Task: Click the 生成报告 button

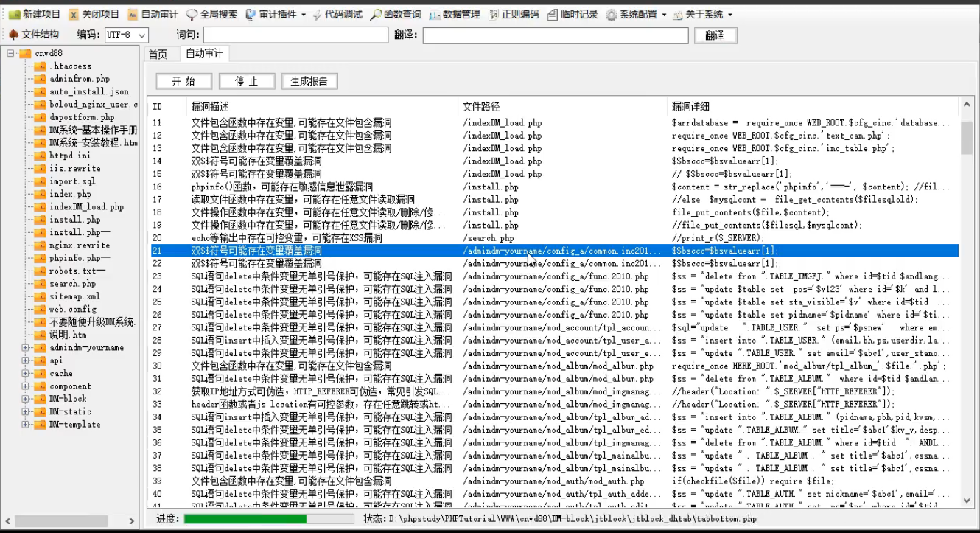Action: 309,82
